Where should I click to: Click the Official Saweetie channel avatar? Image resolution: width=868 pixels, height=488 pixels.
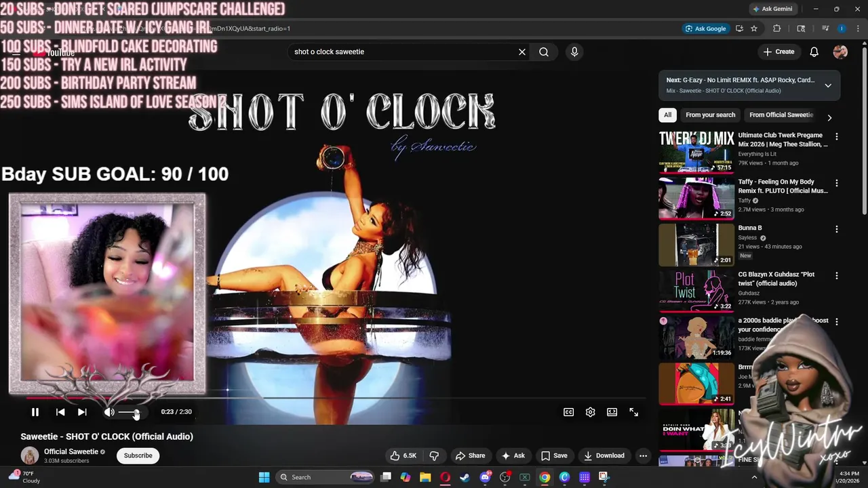30,455
